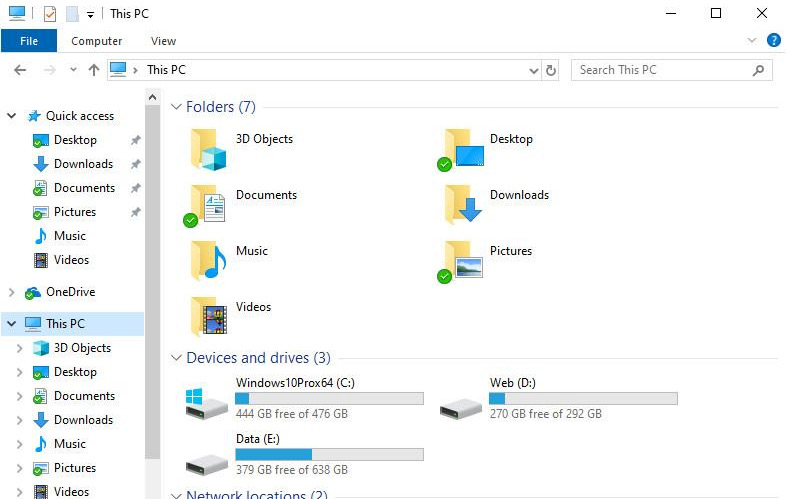Click the Web (D:) drive usage bar

point(583,399)
